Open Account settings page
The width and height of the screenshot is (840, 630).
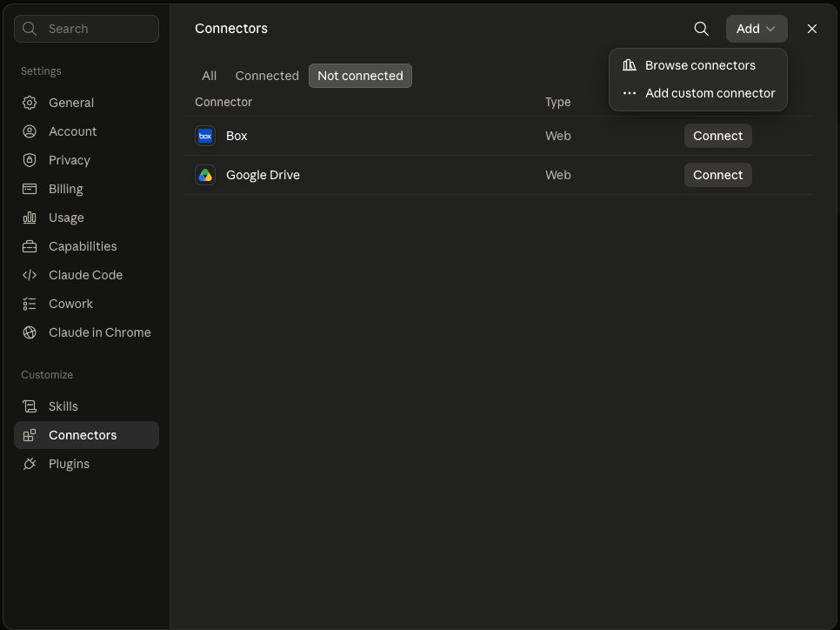(86, 131)
